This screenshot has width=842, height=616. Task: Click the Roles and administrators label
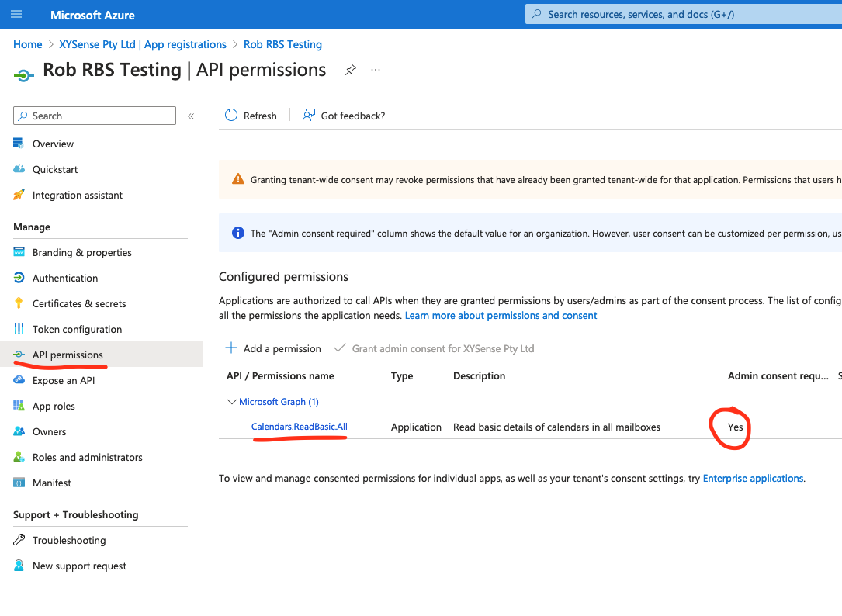tap(88, 457)
